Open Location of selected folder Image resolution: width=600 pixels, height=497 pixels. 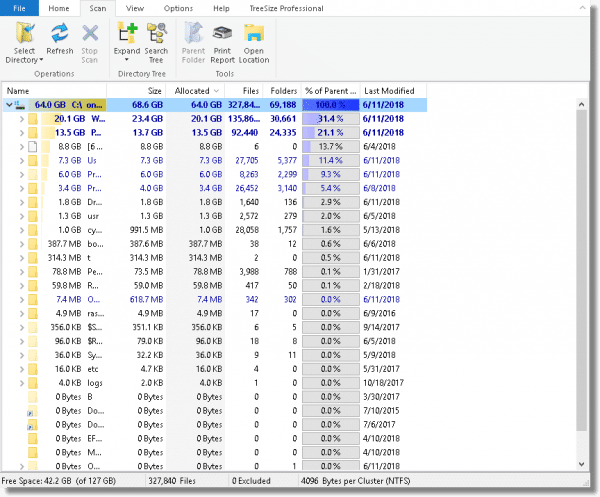[254, 42]
